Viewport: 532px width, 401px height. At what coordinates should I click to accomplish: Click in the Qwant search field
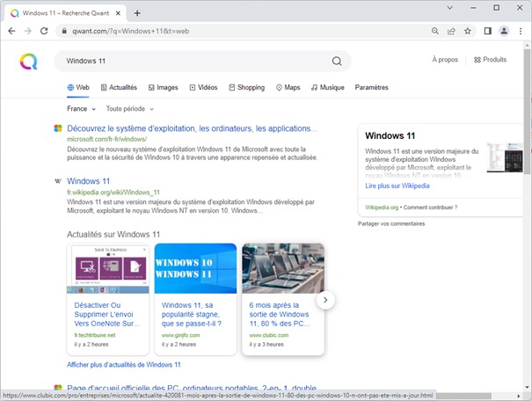click(x=193, y=61)
